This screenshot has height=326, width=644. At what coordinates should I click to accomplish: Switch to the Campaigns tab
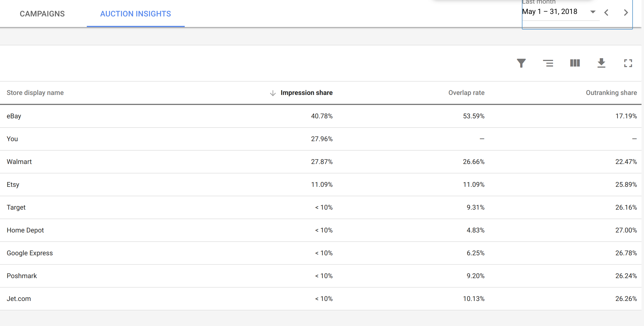pyautogui.click(x=42, y=14)
